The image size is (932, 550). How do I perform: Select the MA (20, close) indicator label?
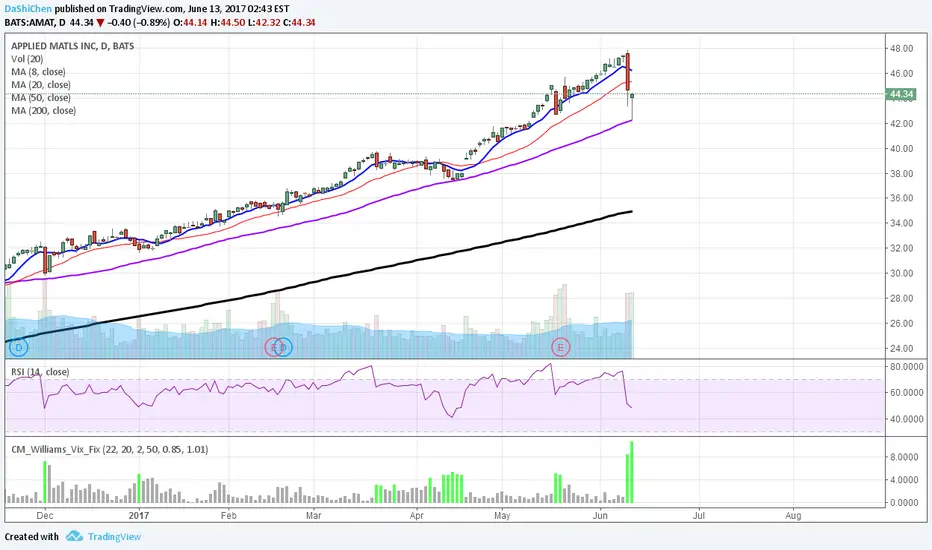pos(40,85)
